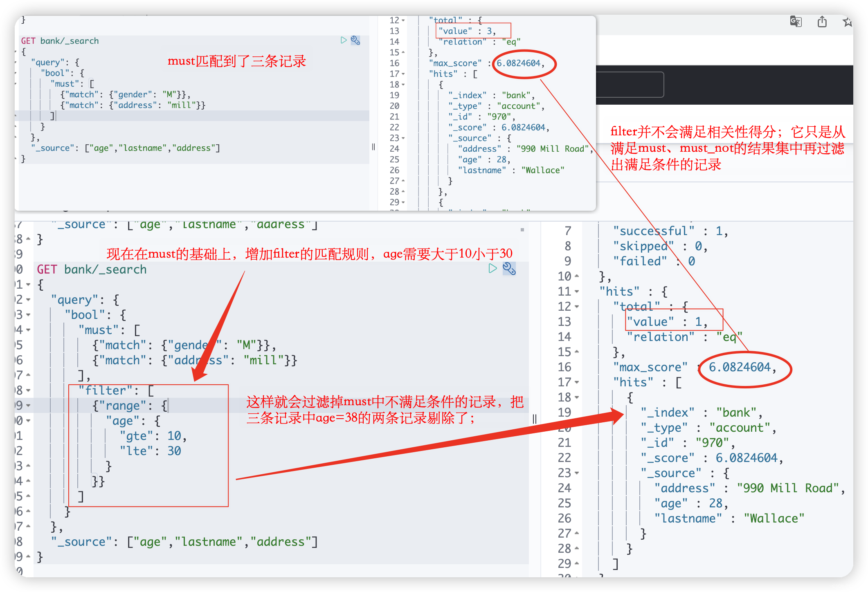The height and width of the screenshot is (592, 868).
Task: Click the fold marker at line 27 in the top popup response
Action: [403, 181]
